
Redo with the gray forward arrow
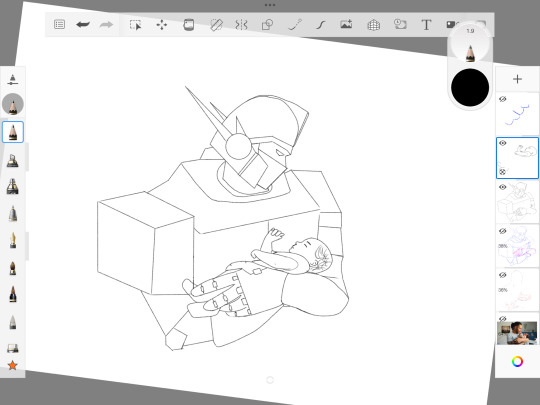click(106, 24)
